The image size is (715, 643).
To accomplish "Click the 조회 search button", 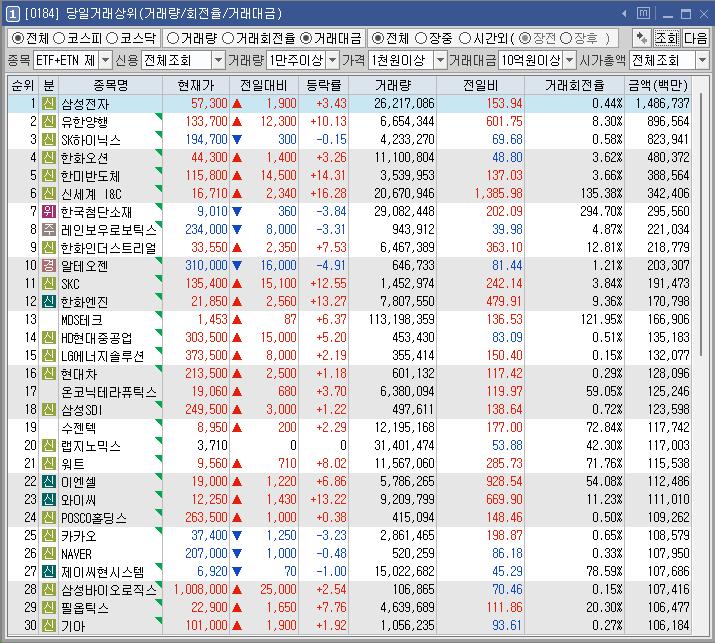I will point(666,38).
